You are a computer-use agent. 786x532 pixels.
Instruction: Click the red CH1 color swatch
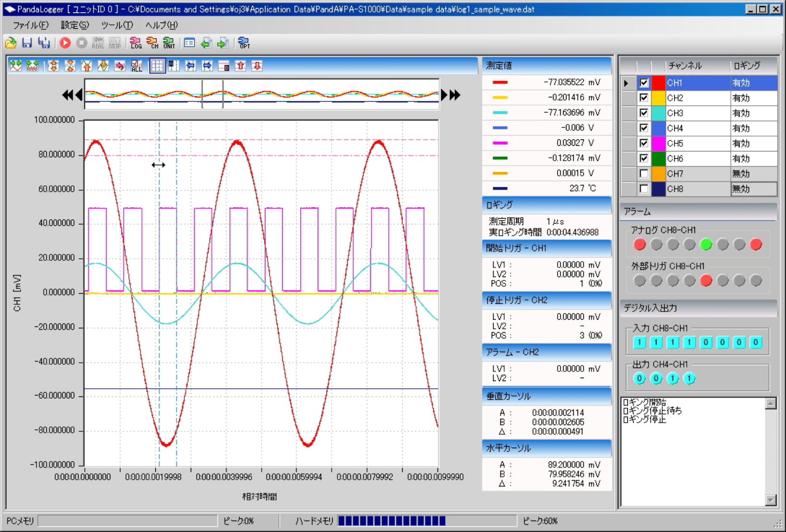[x=659, y=82]
